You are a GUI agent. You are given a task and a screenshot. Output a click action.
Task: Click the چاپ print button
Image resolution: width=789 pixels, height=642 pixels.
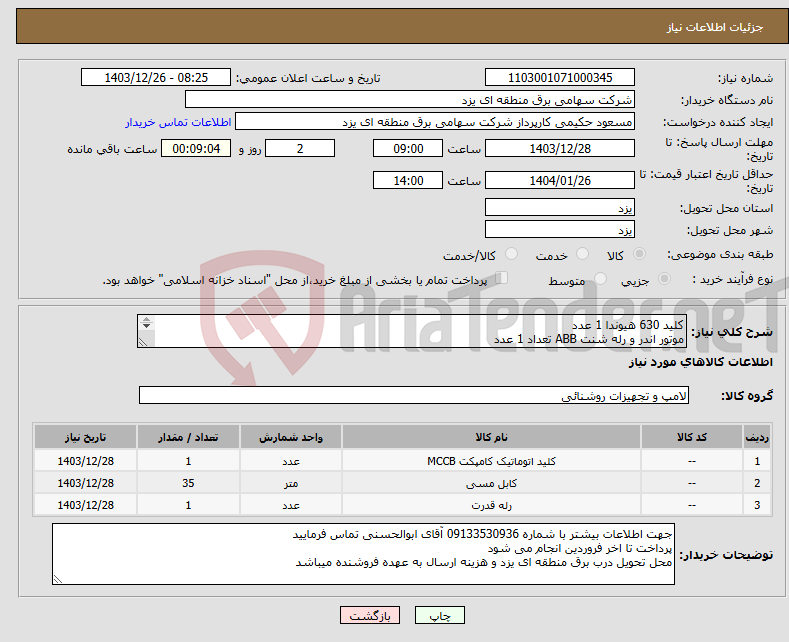pyautogui.click(x=439, y=615)
